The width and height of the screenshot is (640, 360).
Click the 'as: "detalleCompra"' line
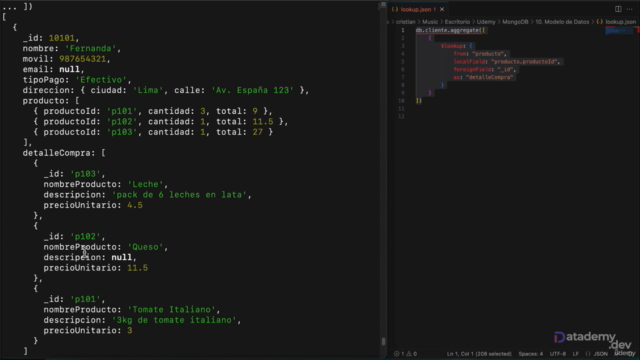tap(483, 77)
